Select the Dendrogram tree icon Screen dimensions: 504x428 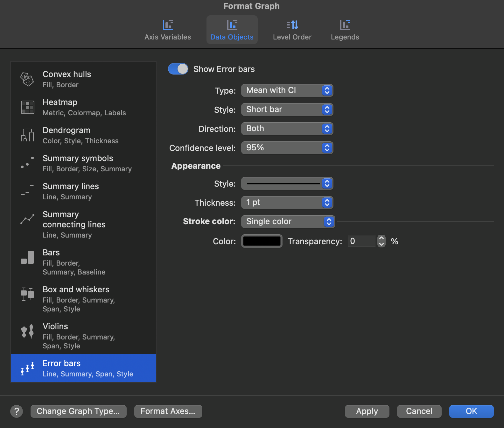(x=27, y=135)
